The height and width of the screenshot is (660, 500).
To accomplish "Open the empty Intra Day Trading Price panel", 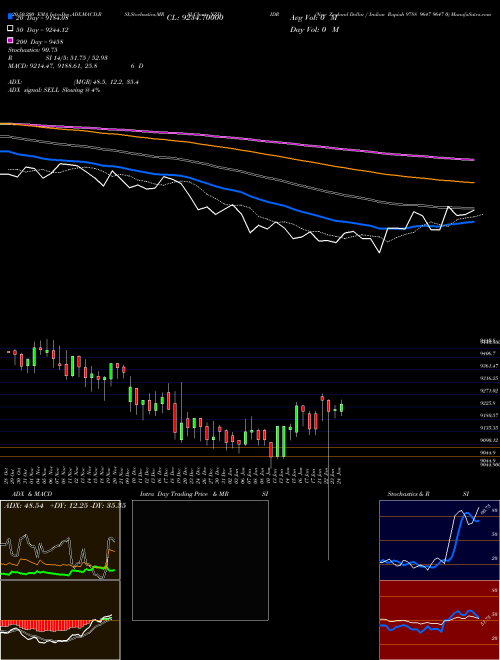I will coord(200,560).
